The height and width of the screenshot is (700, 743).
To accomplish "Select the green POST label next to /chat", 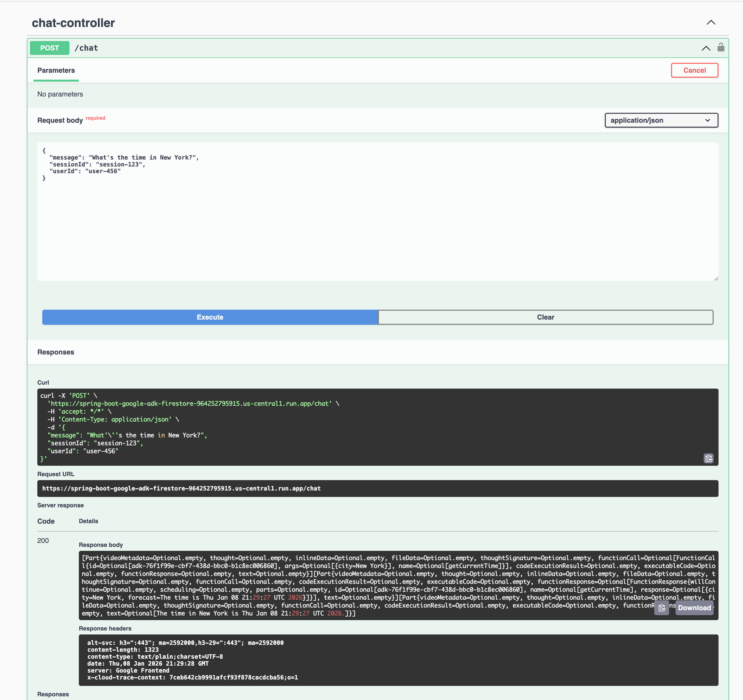I will click(49, 48).
